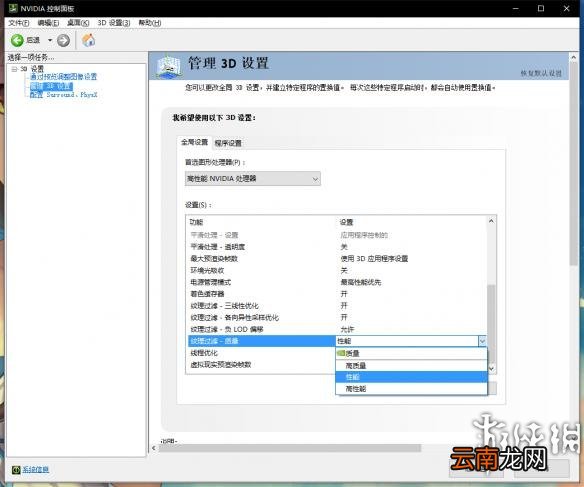Viewport: 584px width, 487px height.
Task: Toggle the texture quality dropdown arrow
Action: (x=482, y=341)
